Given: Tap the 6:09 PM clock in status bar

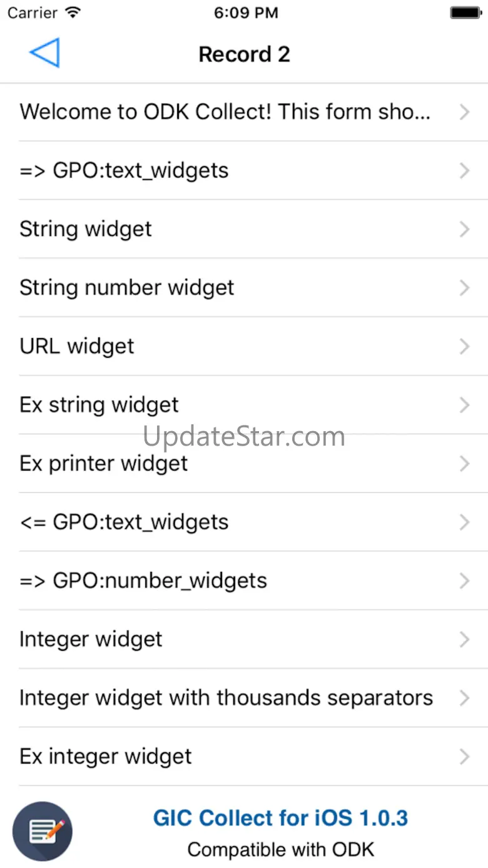Looking at the screenshot, I should 245,13.
